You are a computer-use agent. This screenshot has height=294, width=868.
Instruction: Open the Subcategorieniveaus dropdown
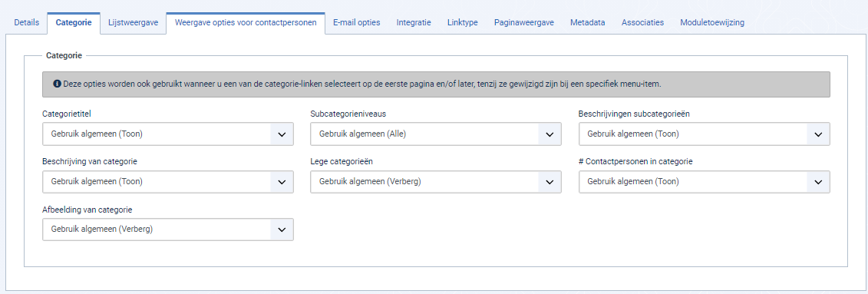pyautogui.click(x=436, y=134)
